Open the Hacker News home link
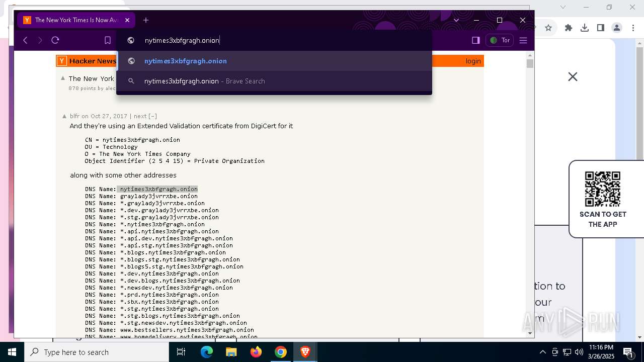644x362 pixels. tap(93, 61)
